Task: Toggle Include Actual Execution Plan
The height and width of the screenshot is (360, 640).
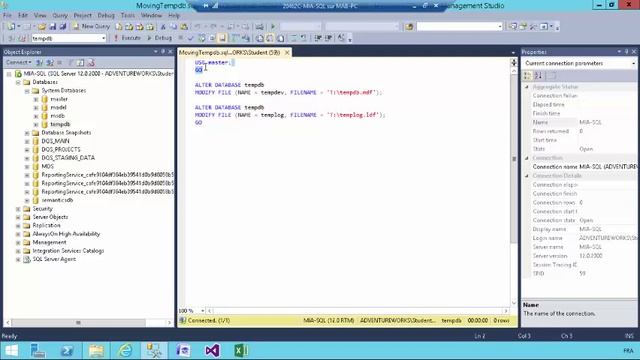Action: 236,38
